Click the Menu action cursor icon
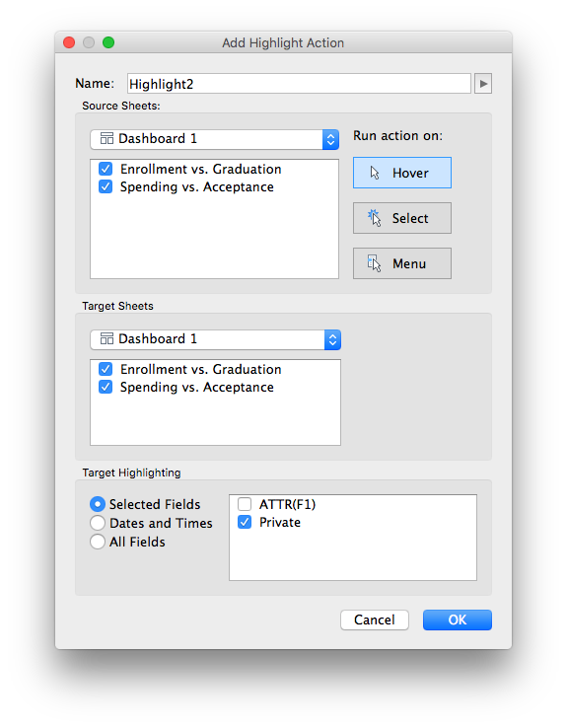567x728 pixels. pyautogui.click(x=374, y=263)
